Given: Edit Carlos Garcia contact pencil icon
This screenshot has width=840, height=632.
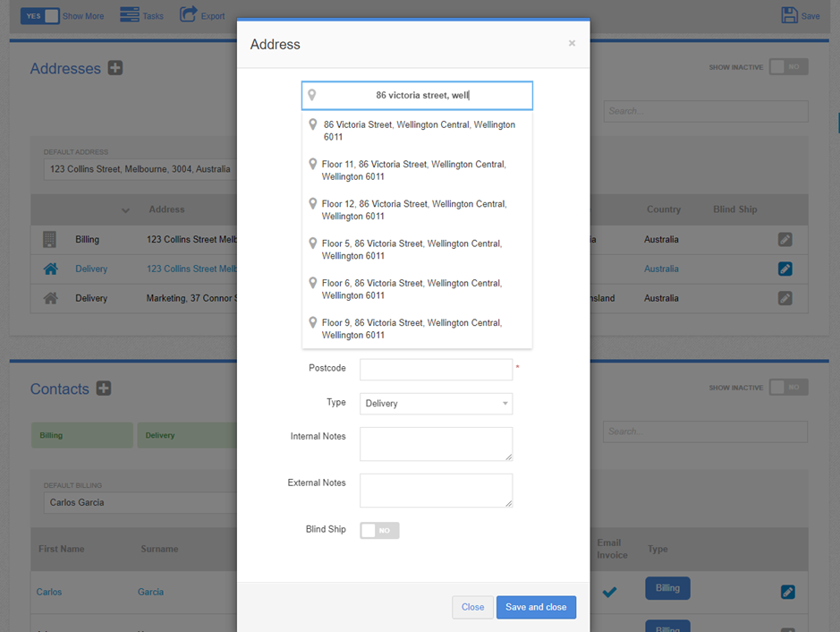Looking at the screenshot, I should pos(787,592).
